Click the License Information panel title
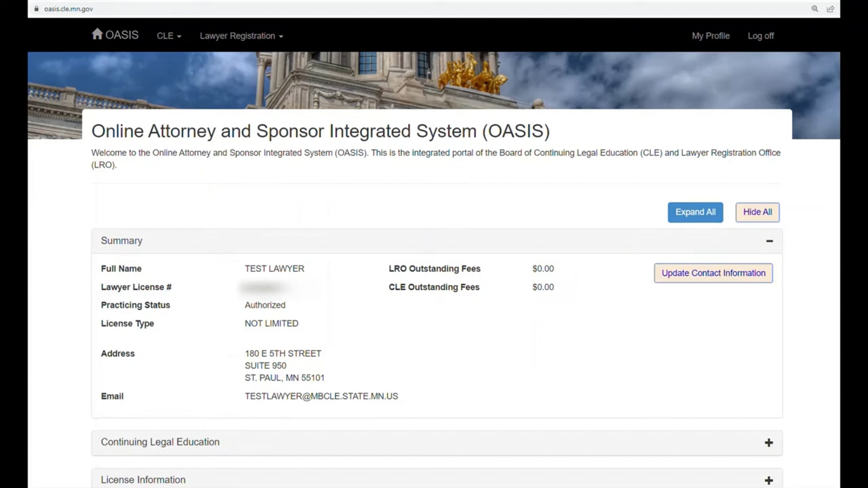 point(143,480)
